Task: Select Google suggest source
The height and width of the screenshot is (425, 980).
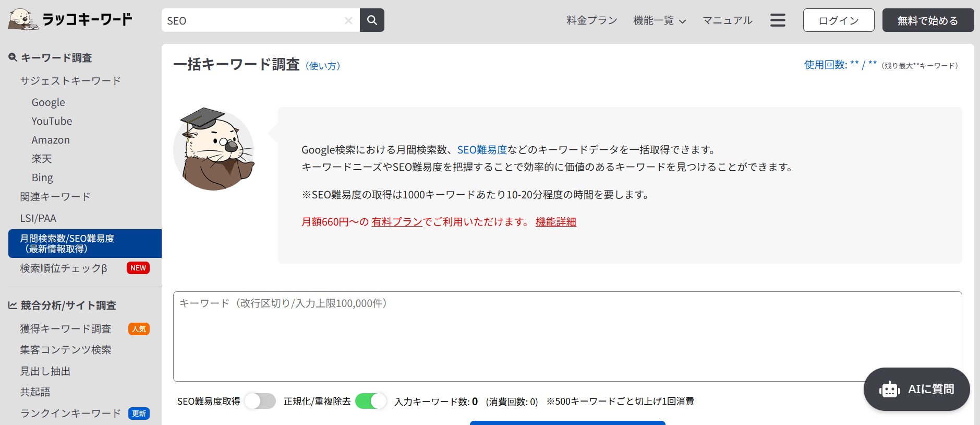Action: [49, 102]
